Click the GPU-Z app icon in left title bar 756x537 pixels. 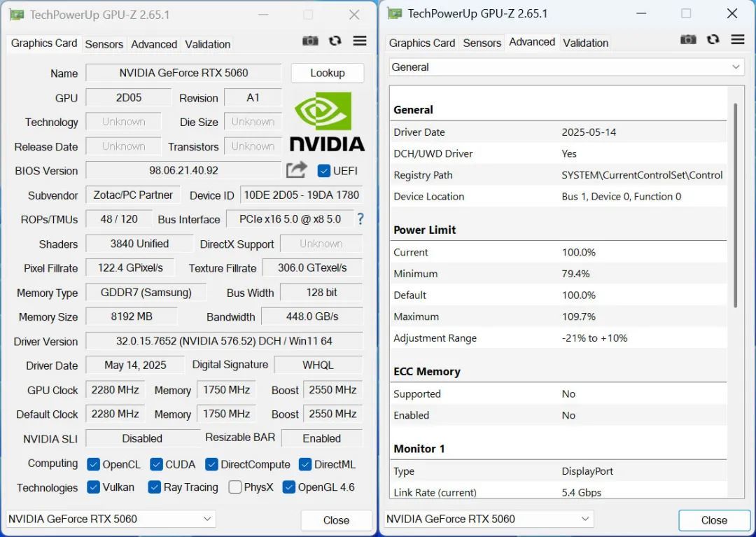click(17, 15)
